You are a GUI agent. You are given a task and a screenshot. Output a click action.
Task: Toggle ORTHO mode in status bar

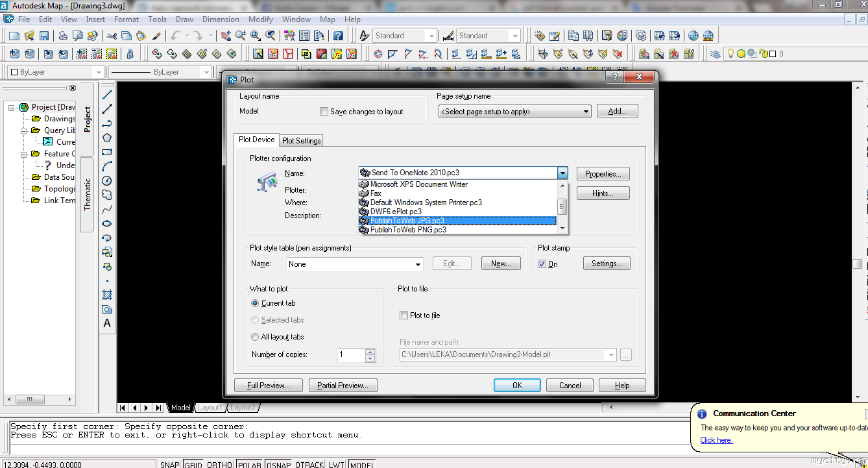click(x=219, y=464)
